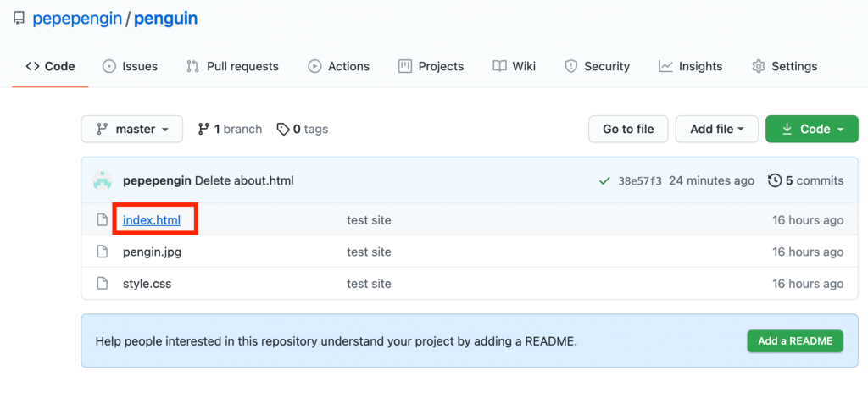Click the file icon next to style.css
This screenshot has height=415, width=868.
pyautogui.click(x=103, y=284)
